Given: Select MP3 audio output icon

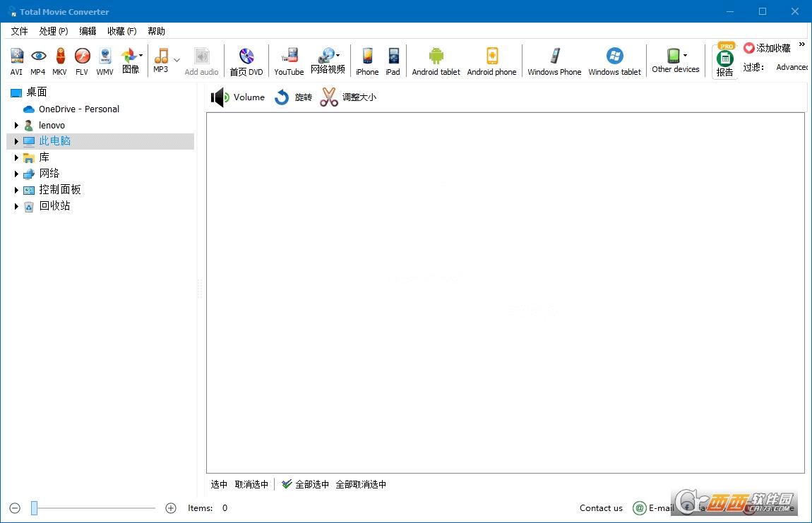Looking at the screenshot, I should coord(161,61).
